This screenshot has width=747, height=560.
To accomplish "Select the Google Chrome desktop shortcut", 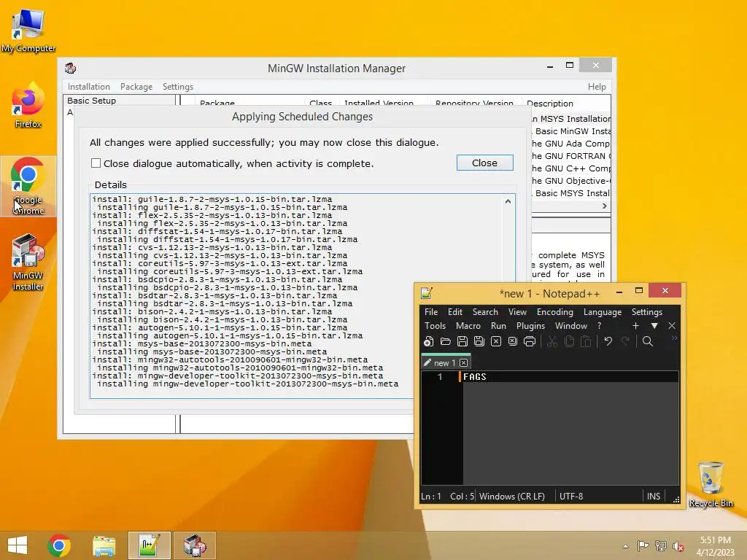I will (28, 186).
